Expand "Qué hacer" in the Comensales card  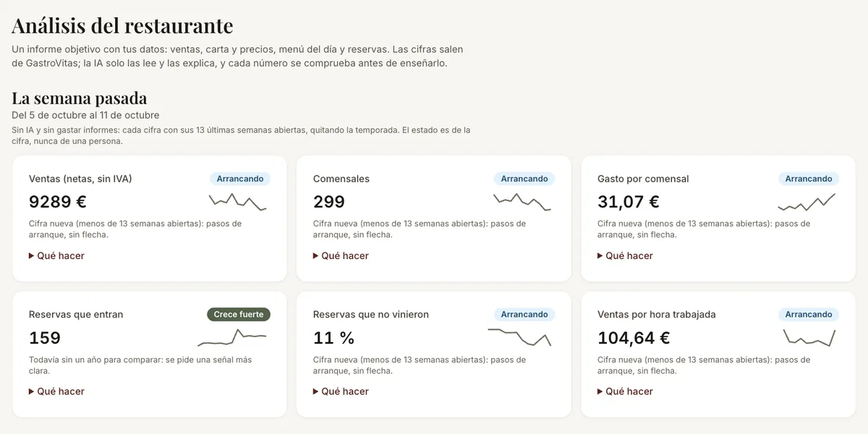point(341,255)
